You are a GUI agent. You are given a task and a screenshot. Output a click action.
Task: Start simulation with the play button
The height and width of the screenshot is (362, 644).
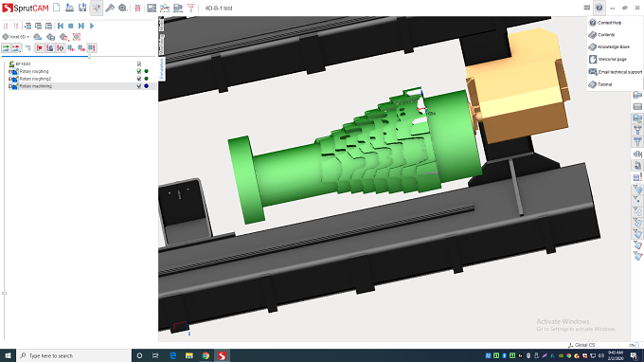pos(92,26)
